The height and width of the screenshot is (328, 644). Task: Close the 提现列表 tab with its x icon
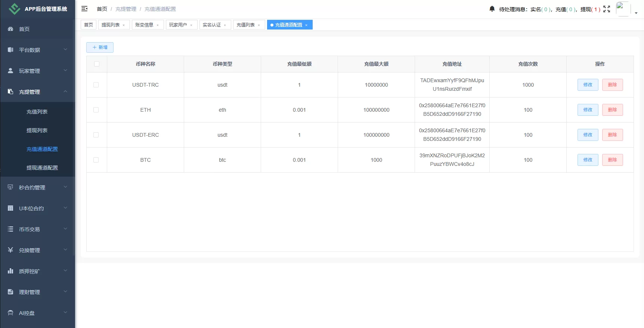(x=124, y=25)
